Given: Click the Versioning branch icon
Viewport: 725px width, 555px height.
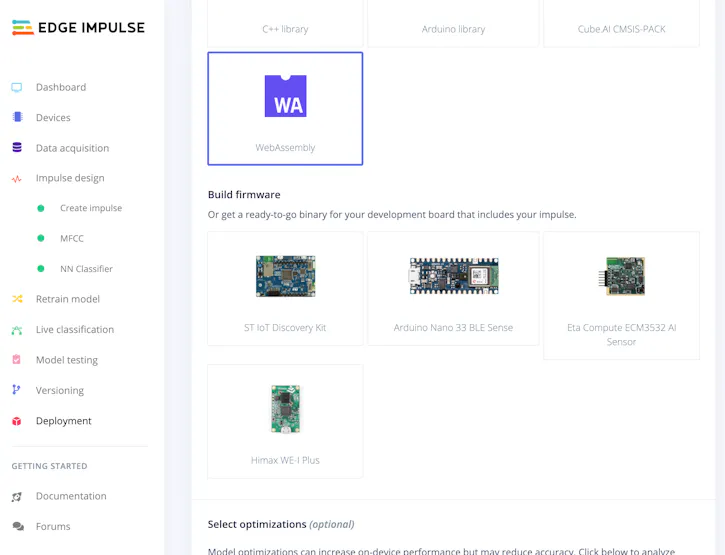Looking at the screenshot, I should (x=16, y=390).
